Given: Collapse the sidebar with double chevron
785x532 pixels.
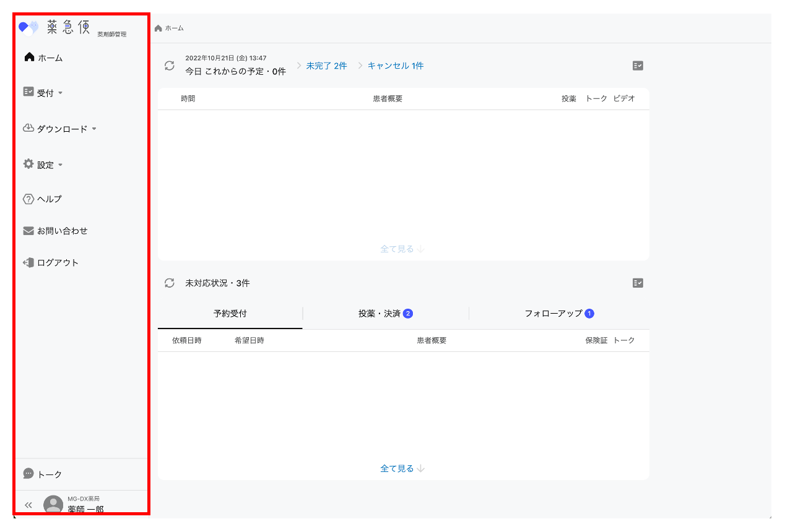Looking at the screenshot, I should click(28, 505).
